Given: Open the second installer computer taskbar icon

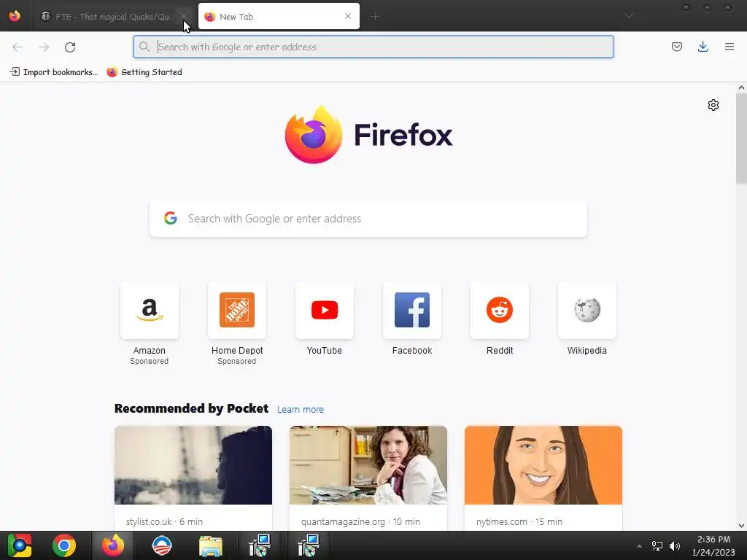Looking at the screenshot, I should coord(309,545).
